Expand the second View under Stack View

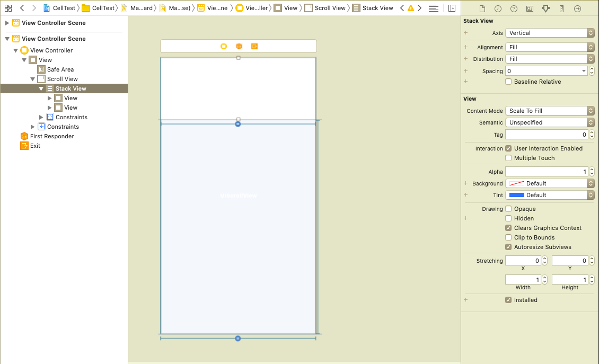[x=49, y=108]
